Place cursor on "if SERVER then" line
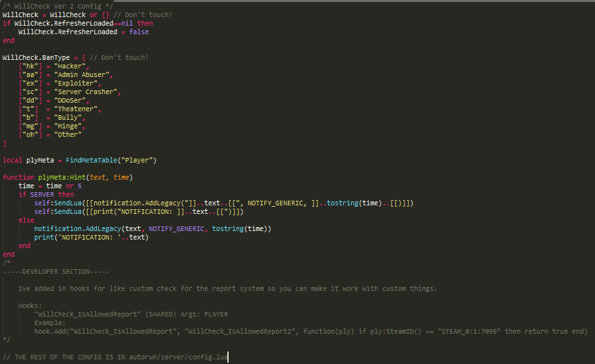The height and width of the screenshot is (364, 595). tap(46, 194)
